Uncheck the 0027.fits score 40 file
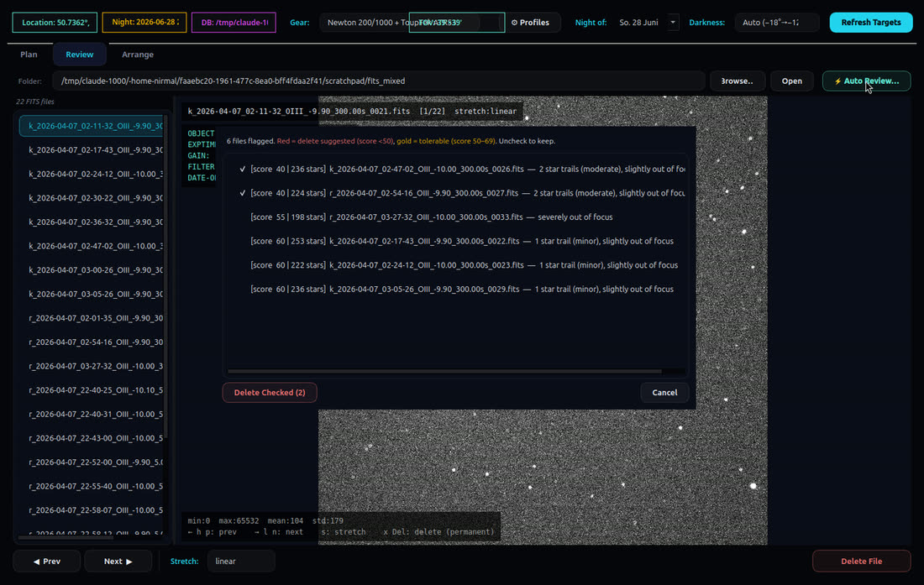 (242, 193)
